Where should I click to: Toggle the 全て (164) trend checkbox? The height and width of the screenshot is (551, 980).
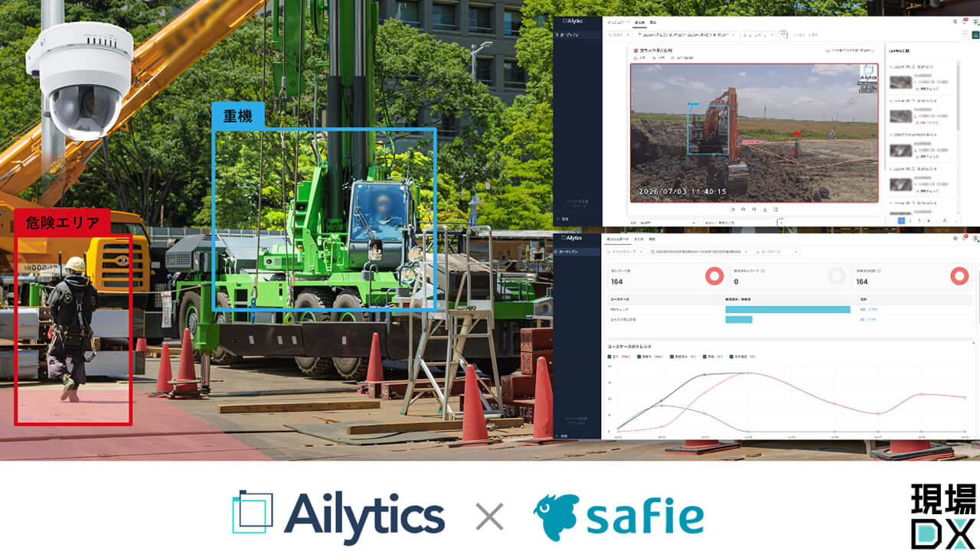click(609, 357)
